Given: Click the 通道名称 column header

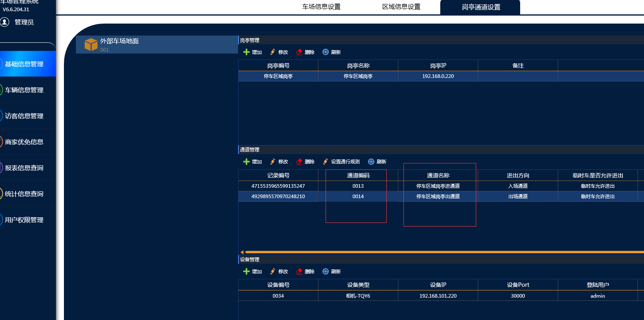Looking at the screenshot, I should tap(438, 175).
